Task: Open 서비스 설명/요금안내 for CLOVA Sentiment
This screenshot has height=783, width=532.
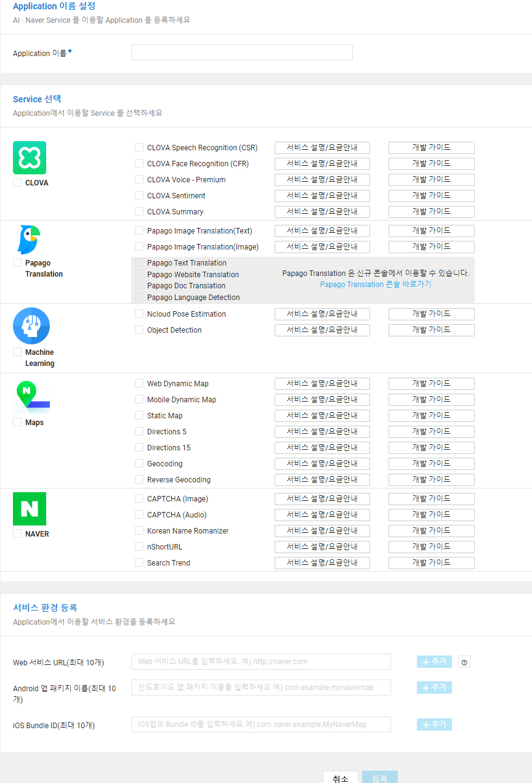Action: 322,196
